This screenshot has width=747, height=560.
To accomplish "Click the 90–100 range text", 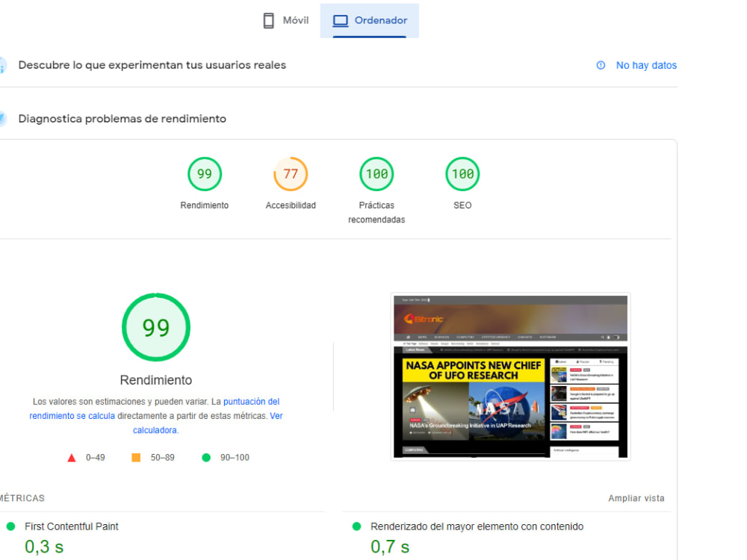I will 235,458.
